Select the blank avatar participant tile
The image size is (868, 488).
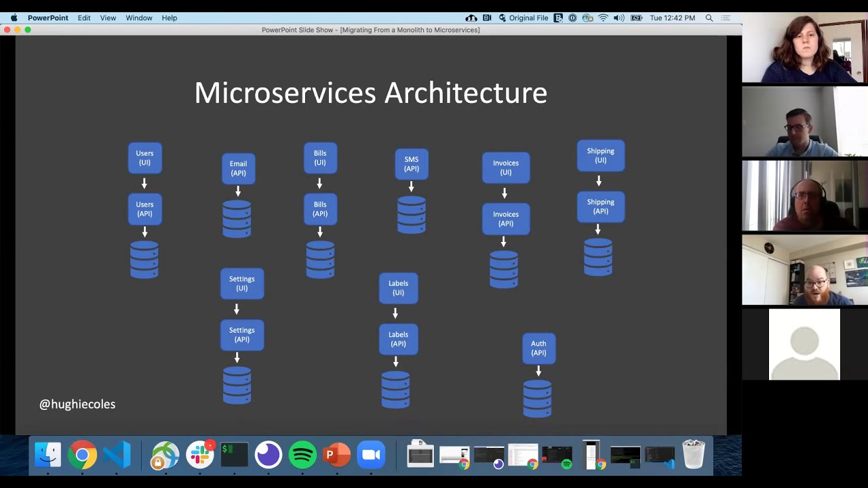tap(804, 344)
